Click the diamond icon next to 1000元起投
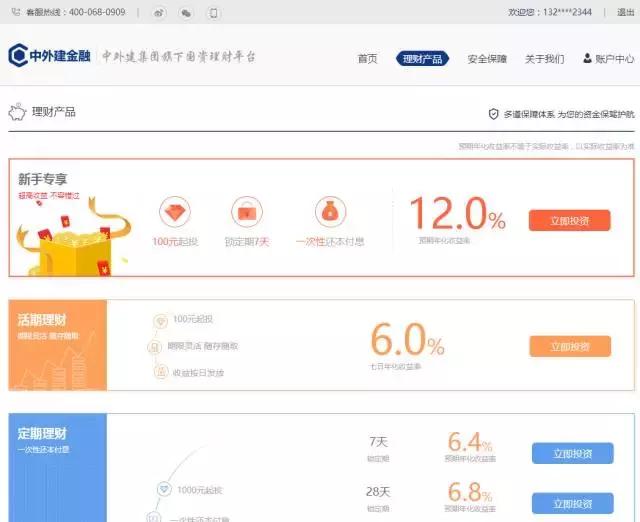The image size is (640, 522). (164, 489)
